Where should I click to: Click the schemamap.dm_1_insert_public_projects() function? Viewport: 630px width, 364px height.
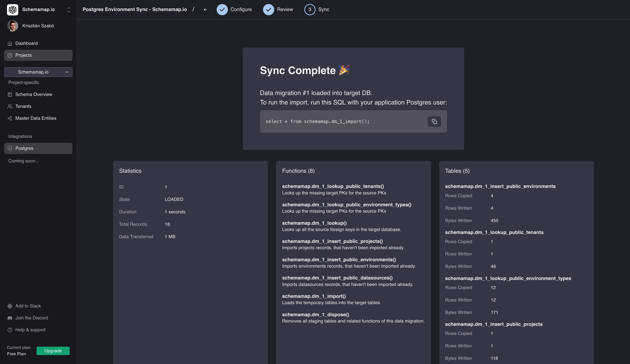332,241
